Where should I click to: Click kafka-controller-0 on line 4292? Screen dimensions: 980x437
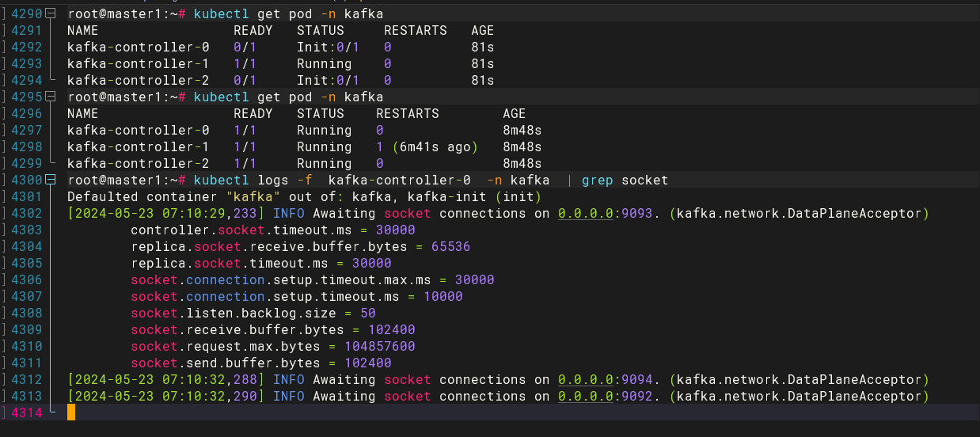(x=139, y=47)
